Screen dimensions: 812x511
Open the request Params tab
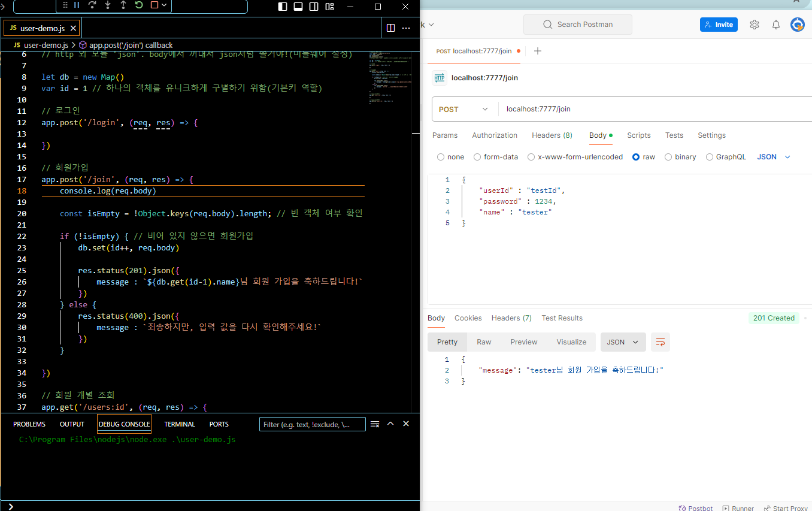(445, 135)
